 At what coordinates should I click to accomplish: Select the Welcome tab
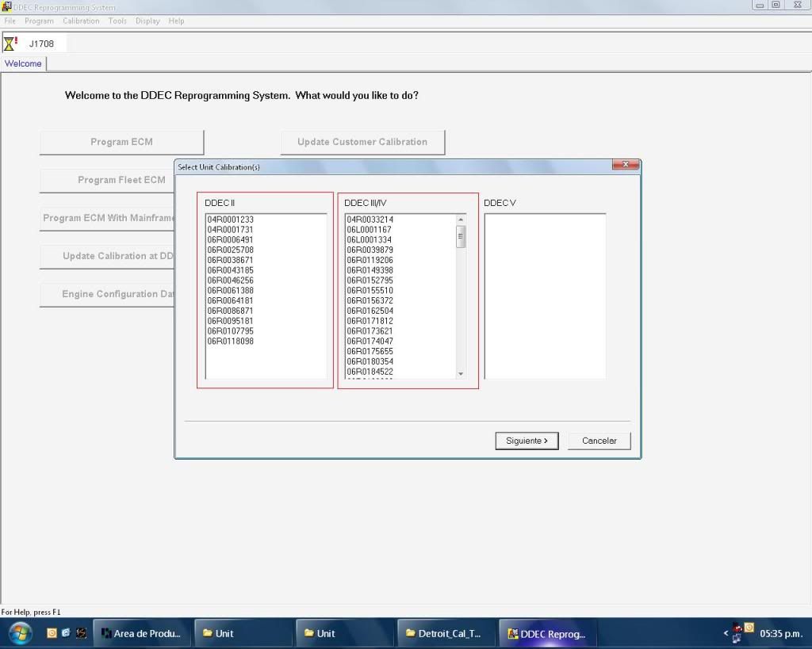coord(23,63)
